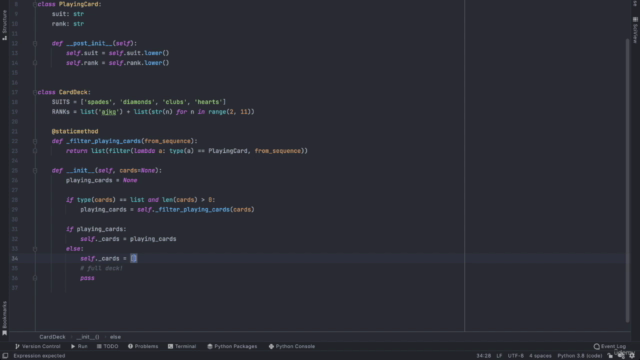The width and height of the screenshot is (640, 360).
Task: Collapse the __post_init__ method fold marker
Action: point(35,43)
